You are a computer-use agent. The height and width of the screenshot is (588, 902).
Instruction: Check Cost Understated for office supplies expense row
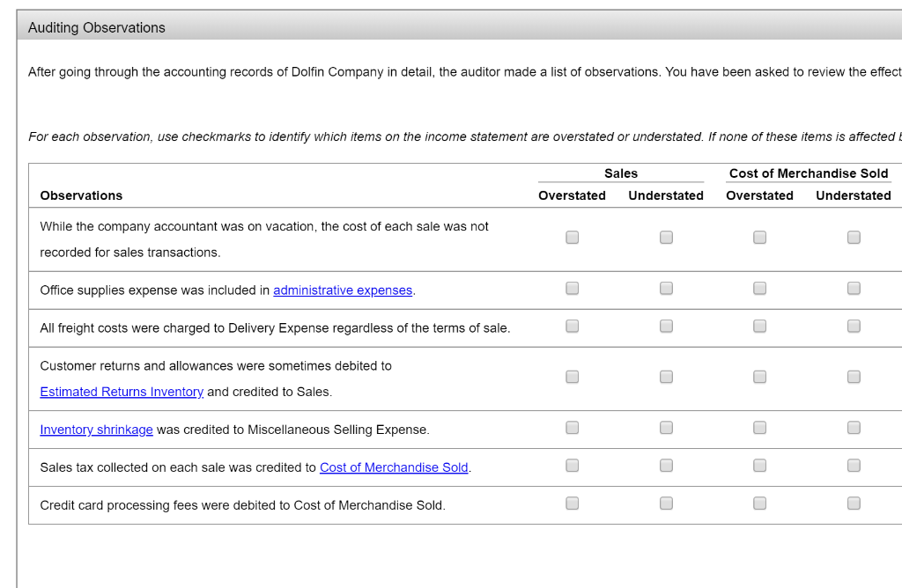pos(854,289)
